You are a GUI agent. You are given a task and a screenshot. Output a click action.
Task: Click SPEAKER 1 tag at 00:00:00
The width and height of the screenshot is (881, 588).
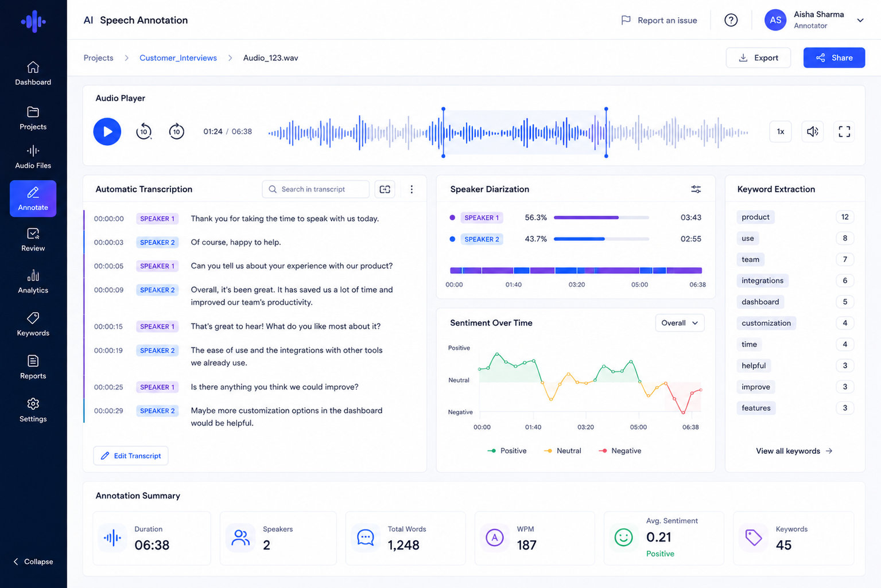(157, 219)
